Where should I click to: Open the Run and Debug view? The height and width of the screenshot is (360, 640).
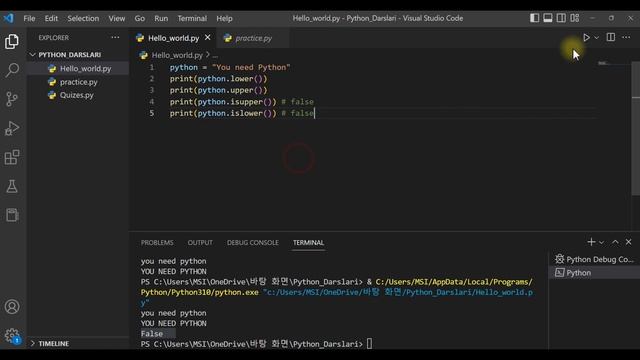tap(12, 128)
